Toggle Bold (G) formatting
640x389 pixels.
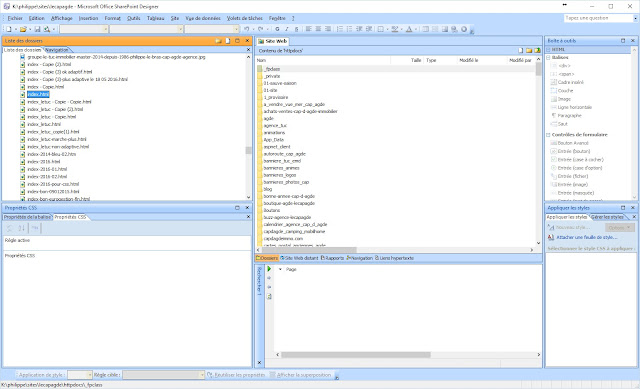(277, 29)
